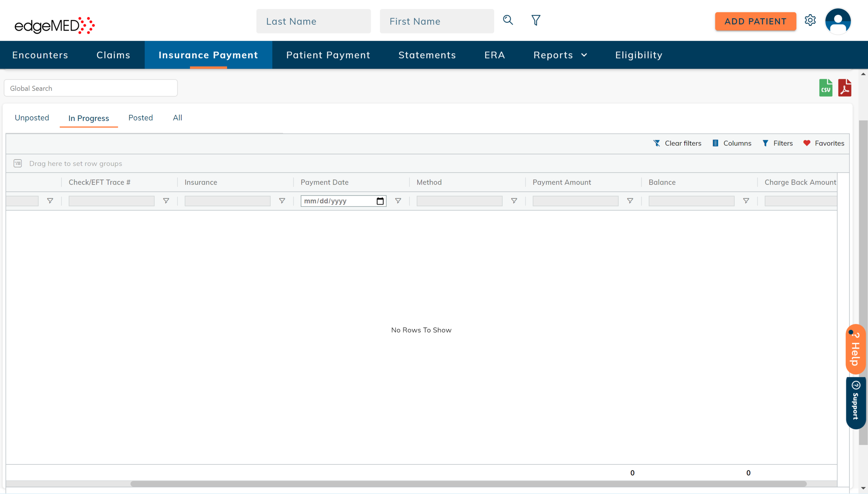Click the Clear filters button
Viewport: 868px width, 494px height.
coord(677,143)
